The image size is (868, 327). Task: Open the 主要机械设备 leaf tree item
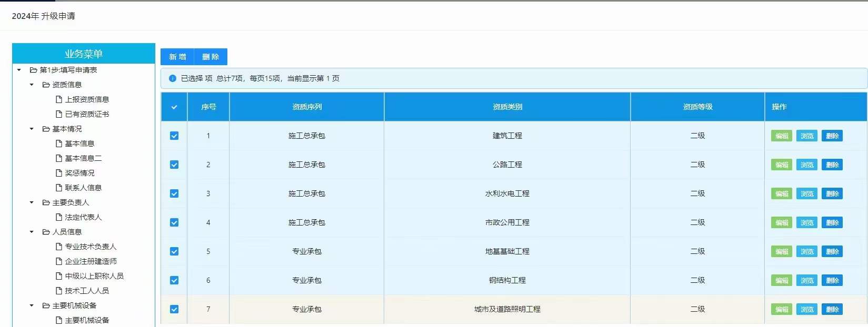(82, 320)
